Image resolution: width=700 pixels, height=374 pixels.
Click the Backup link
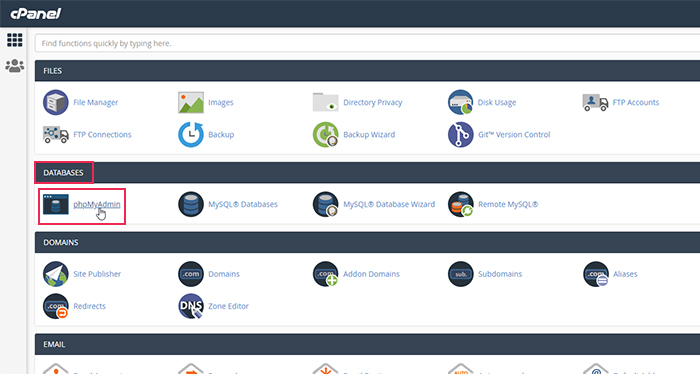(x=221, y=134)
